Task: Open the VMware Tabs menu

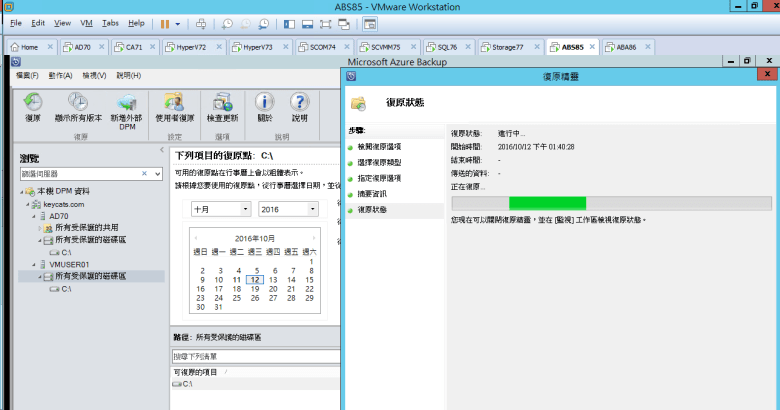Action: (x=110, y=22)
